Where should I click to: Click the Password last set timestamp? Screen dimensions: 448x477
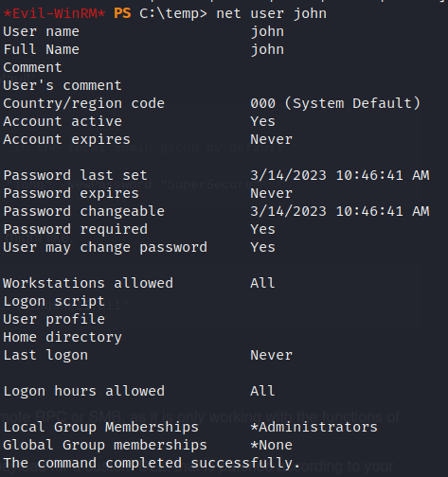pyautogui.click(x=340, y=175)
